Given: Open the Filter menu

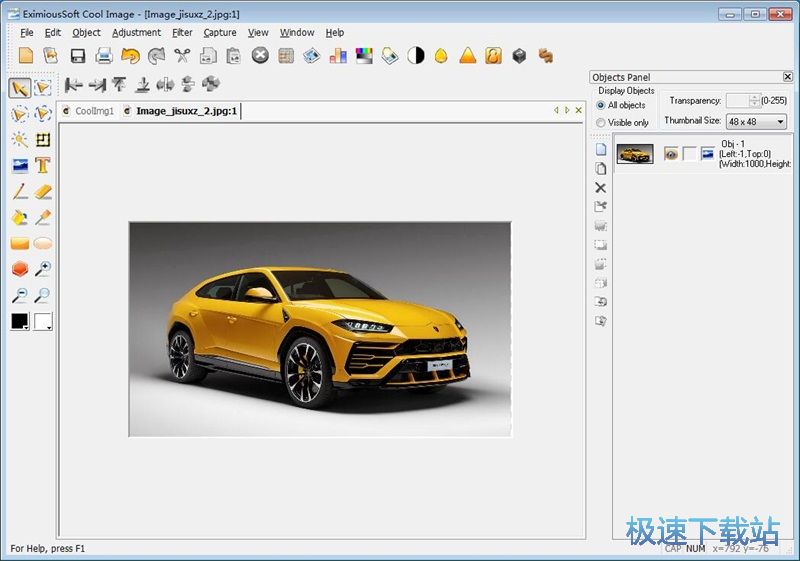Looking at the screenshot, I should pyautogui.click(x=182, y=32).
